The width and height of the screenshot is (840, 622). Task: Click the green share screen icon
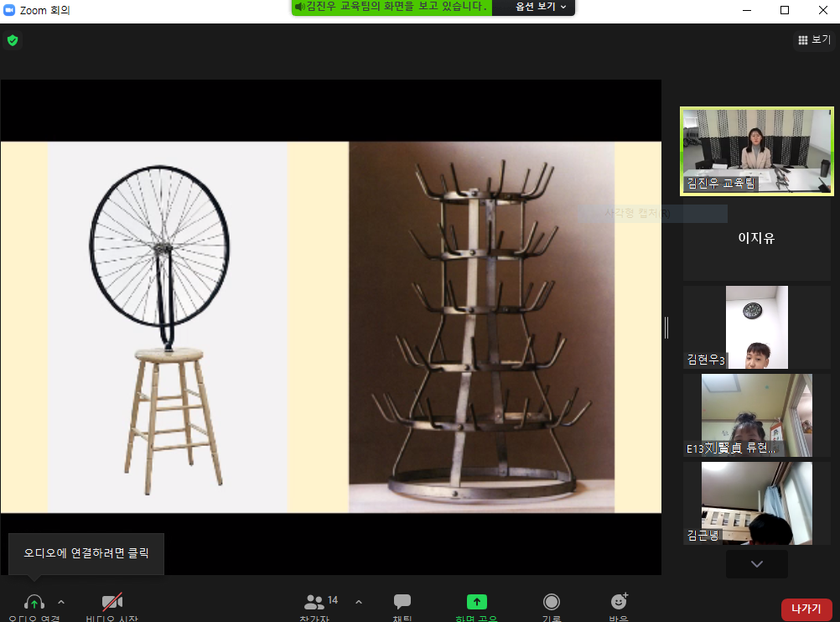(x=477, y=602)
